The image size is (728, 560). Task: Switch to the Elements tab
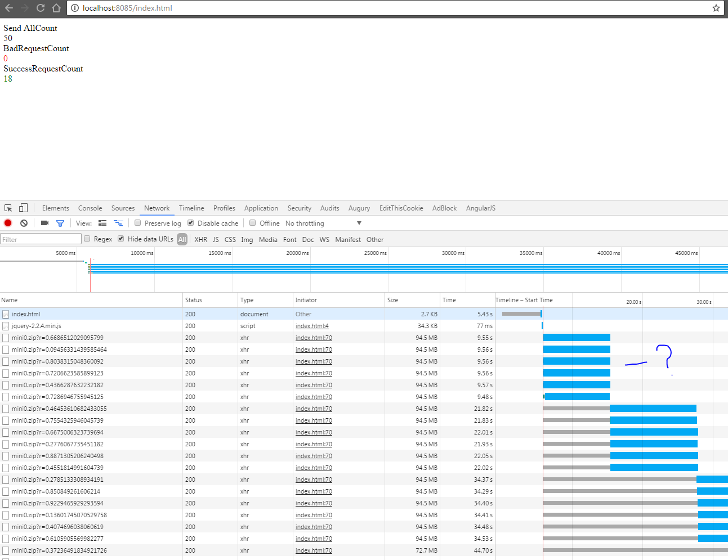(56, 208)
